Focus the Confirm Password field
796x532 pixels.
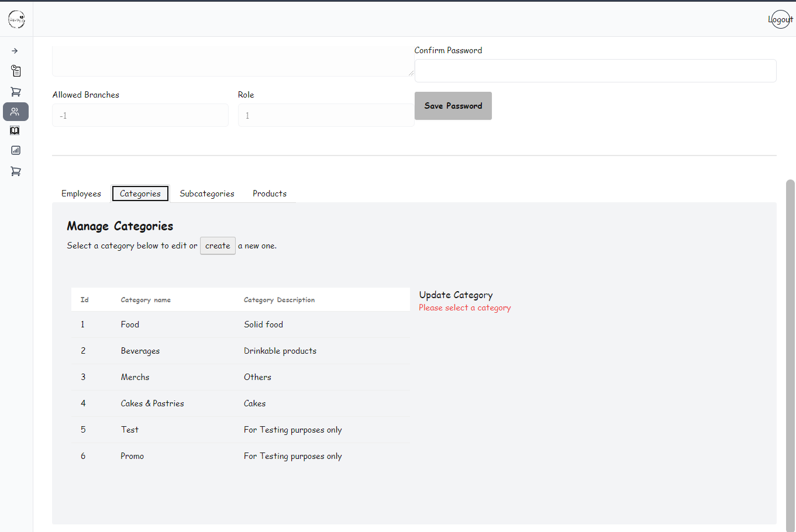click(x=595, y=70)
